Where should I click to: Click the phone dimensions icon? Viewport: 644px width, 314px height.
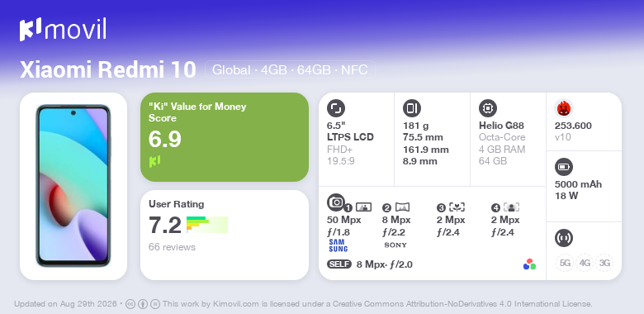click(412, 108)
